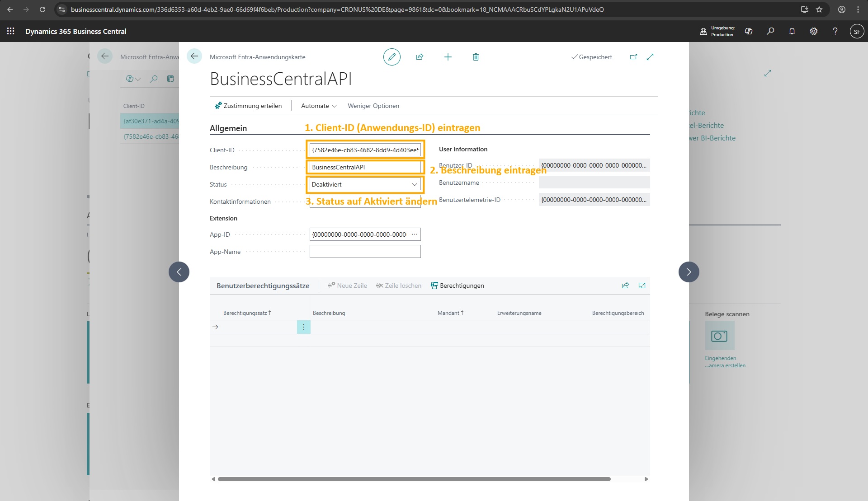Open the SF user account avatar
This screenshot has width=868, height=501.
pos(857,31)
